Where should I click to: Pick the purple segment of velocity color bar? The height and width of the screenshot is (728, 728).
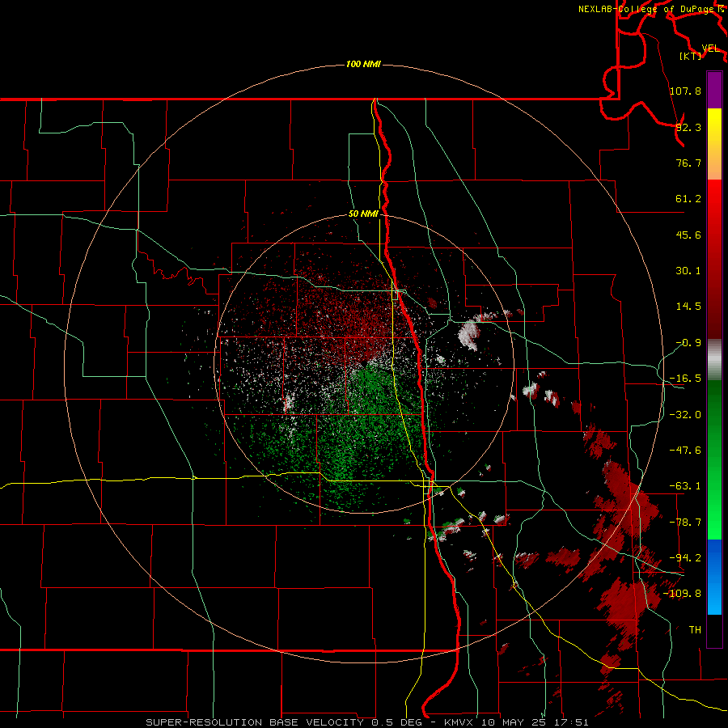click(x=714, y=90)
